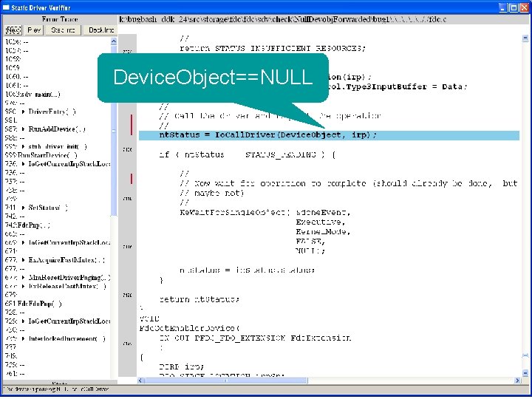
Task: Expand IoGetCurrentIrpStackLoc below FdcFdoPnp
Action: click(23, 321)
